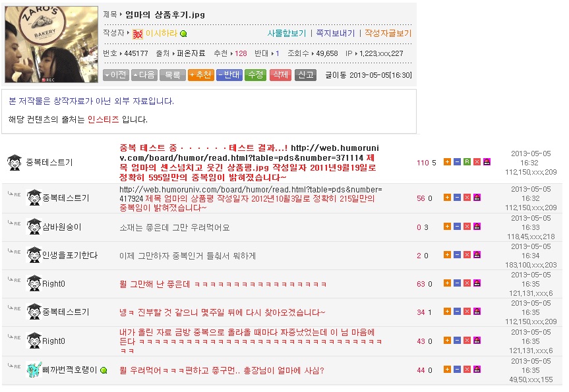Image resolution: width=569 pixels, height=392 pixels.
Task: Downvote 삐까번쩍호랭이's comment with blue minus
Action: pyautogui.click(x=457, y=370)
